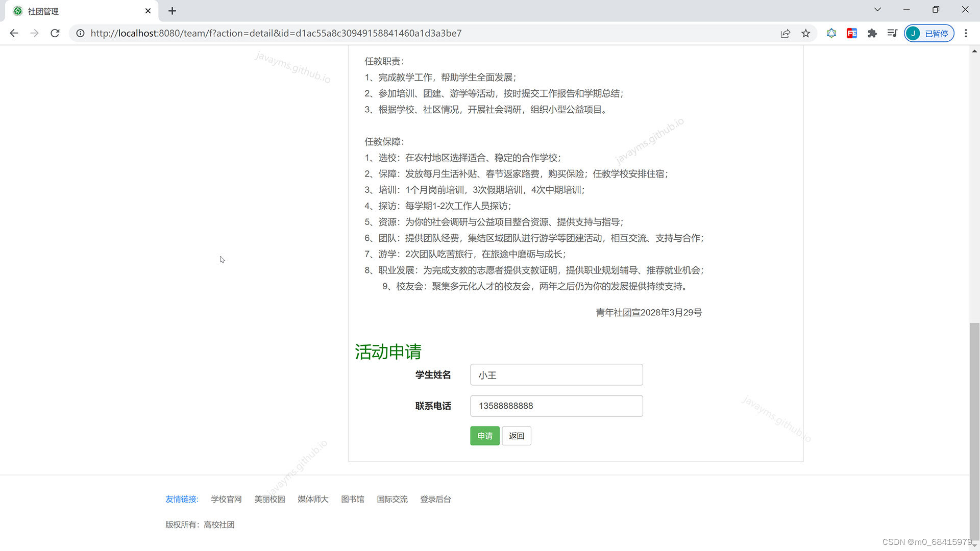
Task: Open the 登录后台 footer link
Action: click(x=435, y=499)
